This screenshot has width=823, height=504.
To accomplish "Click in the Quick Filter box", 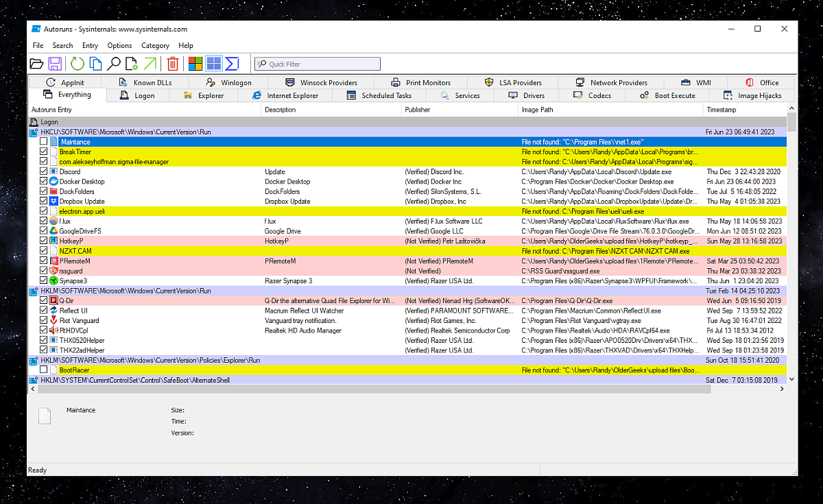I will 316,64.
